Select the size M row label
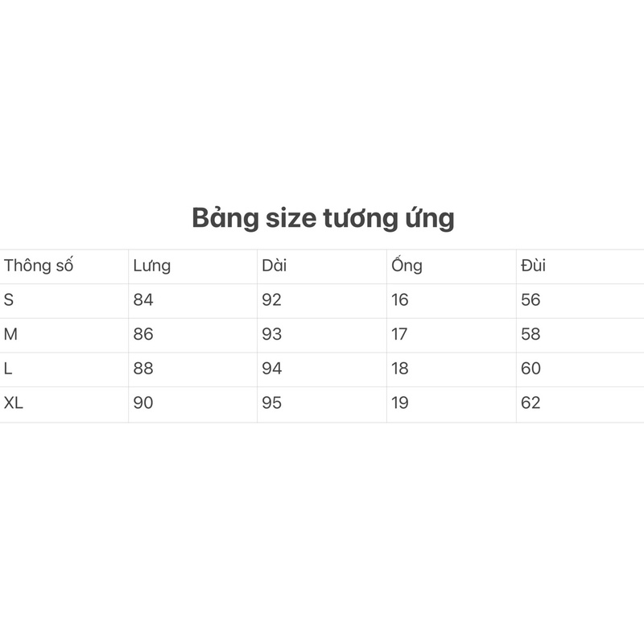Viewport: 644px width, 644px height. [x=10, y=334]
